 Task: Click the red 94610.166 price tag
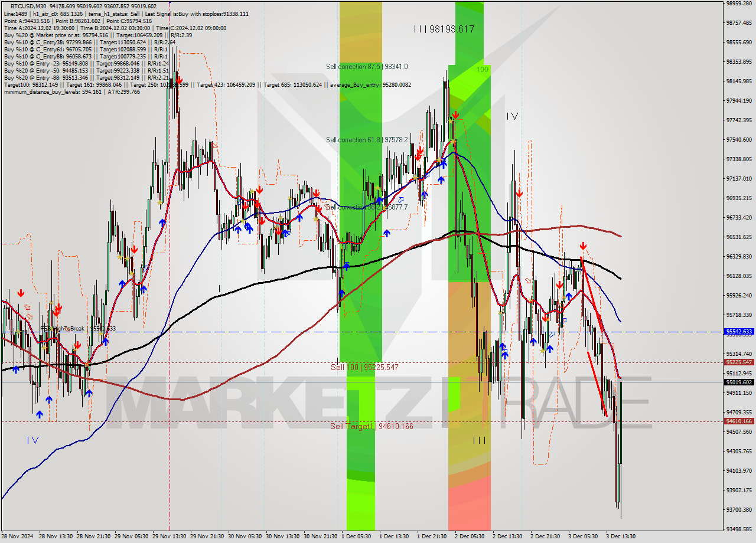[x=739, y=421]
